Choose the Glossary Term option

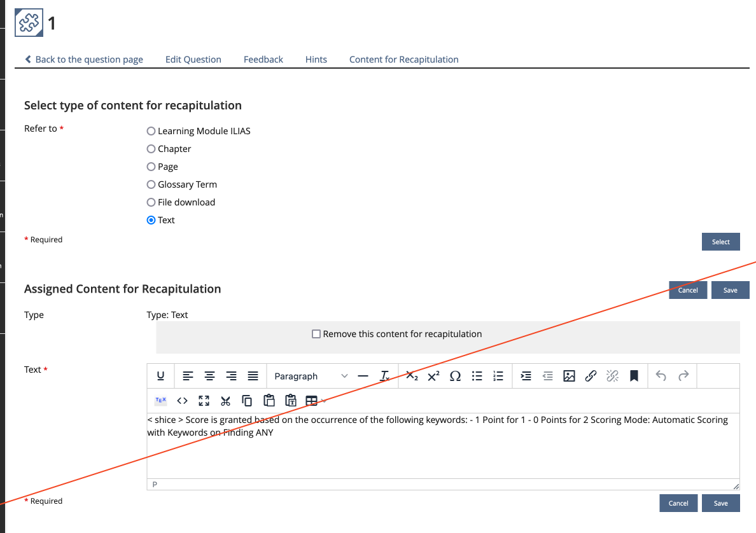[x=151, y=184]
